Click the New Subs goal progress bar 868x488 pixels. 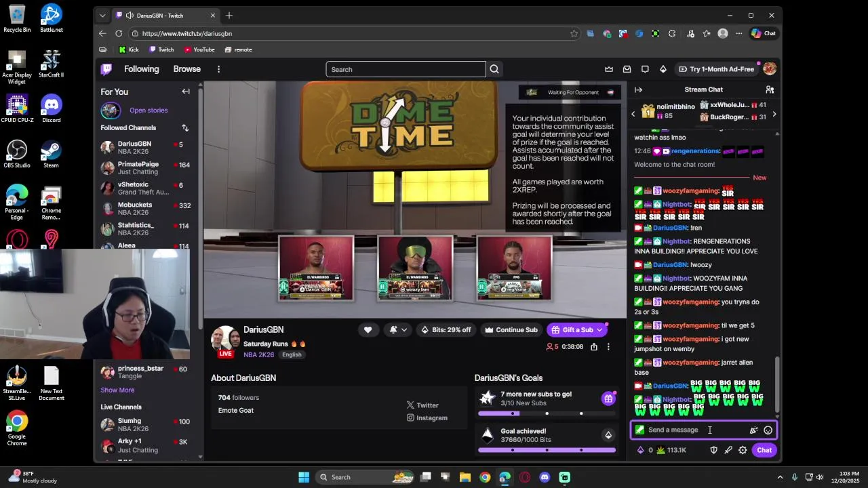click(x=547, y=413)
